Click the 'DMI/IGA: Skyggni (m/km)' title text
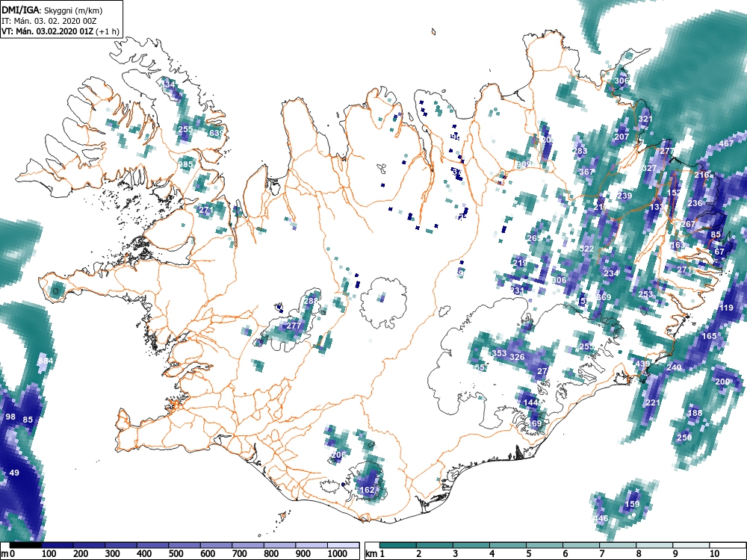This screenshot has width=747, height=560. coord(52,10)
